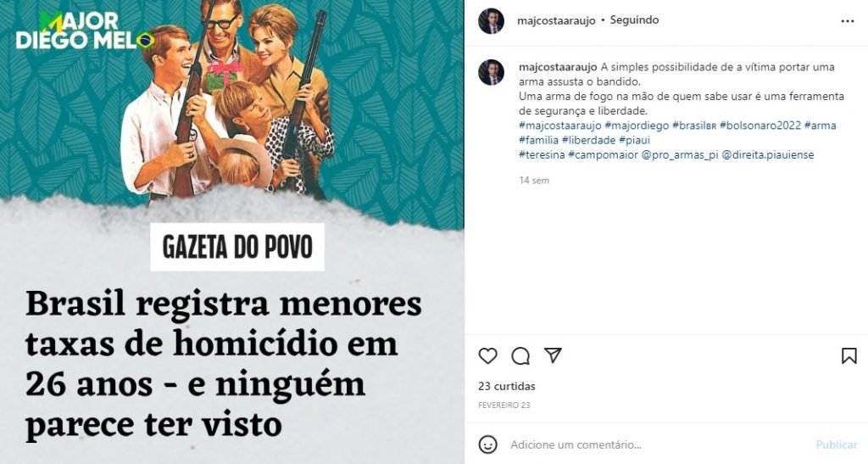This screenshot has width=868, height=464.
Task: Open more options three-dot menu
Action: click(x=848, y=21)
